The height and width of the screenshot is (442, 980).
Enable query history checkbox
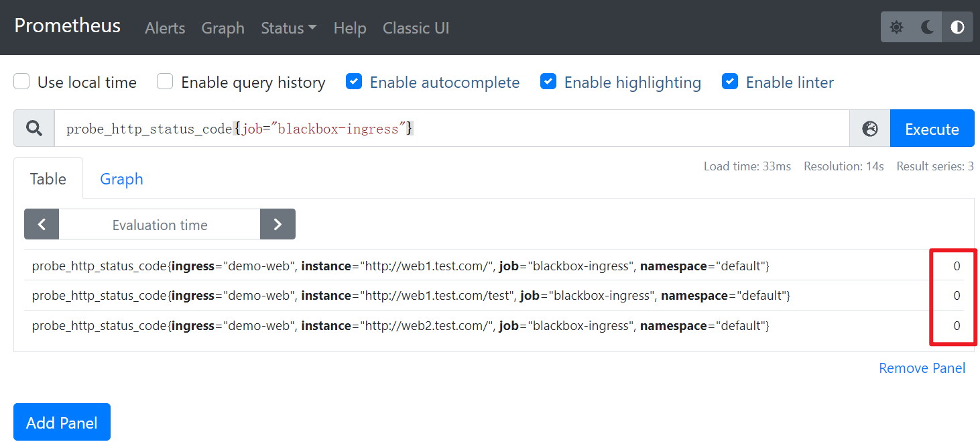point(165,82)
